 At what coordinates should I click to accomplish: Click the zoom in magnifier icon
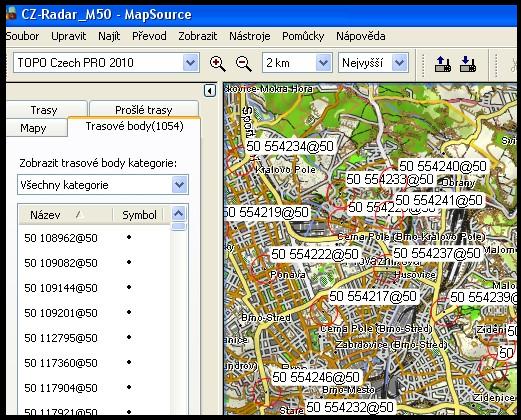tap(217, 63)
